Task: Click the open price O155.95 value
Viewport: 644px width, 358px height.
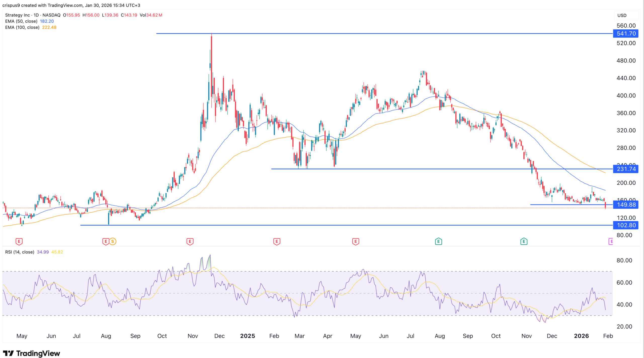Action: coord(71,15)
